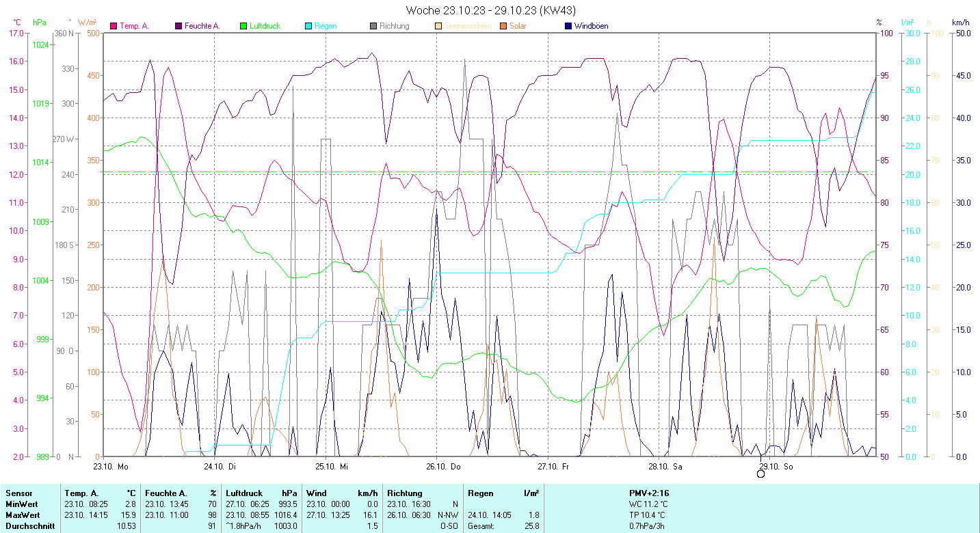
Task: Click the 29.10. So date label
Action: (x=776, y=467)
